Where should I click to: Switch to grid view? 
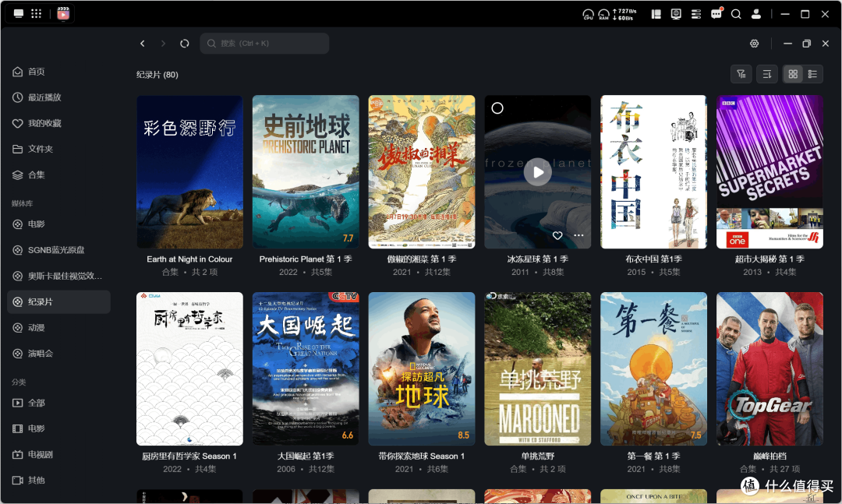pyautogui.click(x=793, y=74)
